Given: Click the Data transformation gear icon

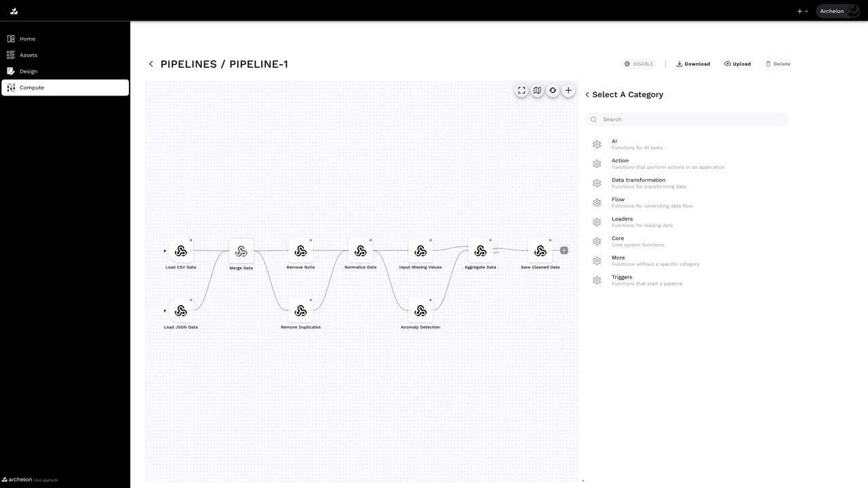Looking at the screenshot, I should coord(597,183).
